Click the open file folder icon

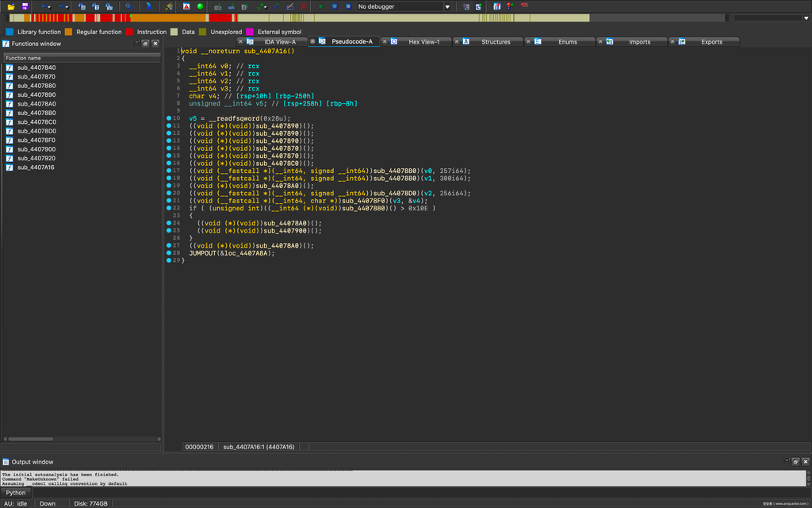click(x=12, y=6)
